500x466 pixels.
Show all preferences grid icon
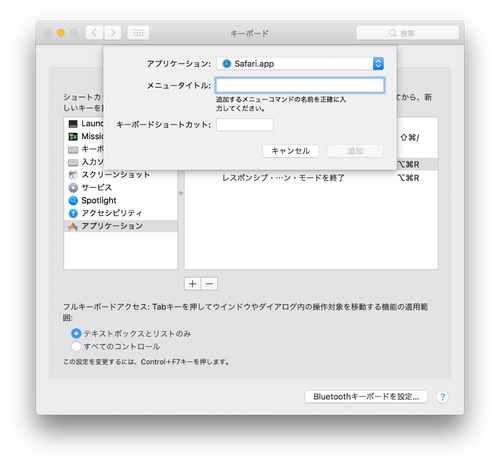point(138,33)
